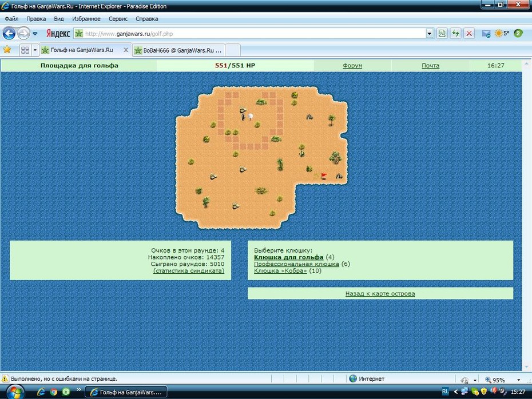Click the Quick Tabs grid icon
The width and height of the screenshot is (532, 399).
[25, 50]
